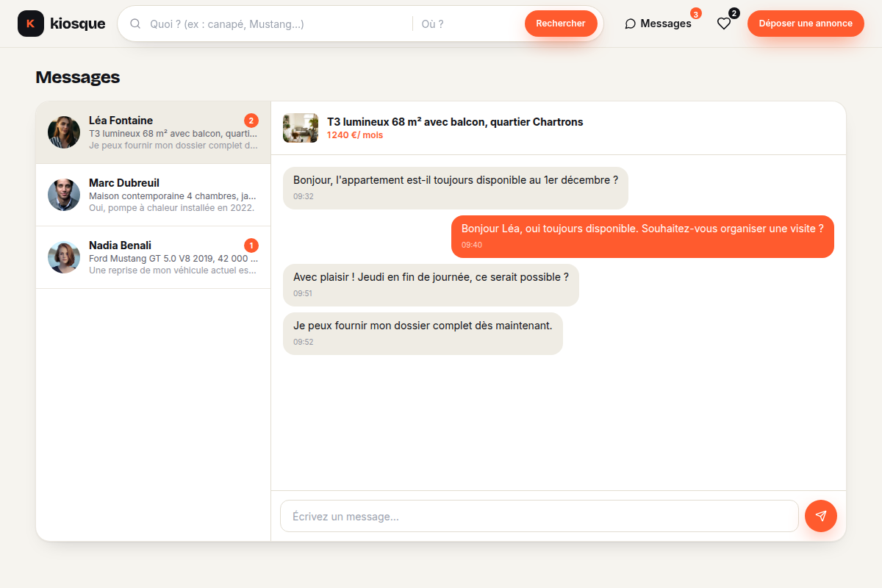
Task: Open the Léa Fontaine conversation
Action: click(153, 132)
